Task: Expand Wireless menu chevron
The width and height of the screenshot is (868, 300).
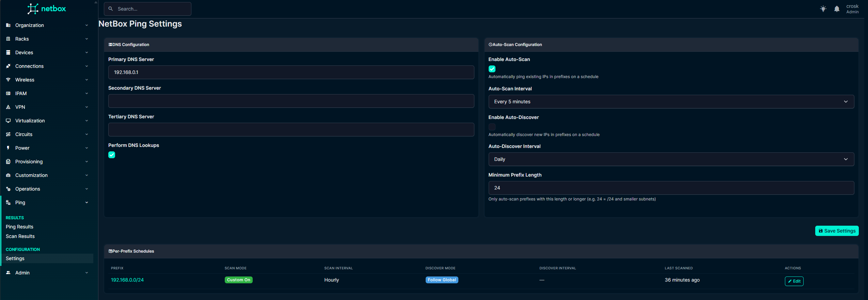Action: pyautogui.click(x=86, y=80)
